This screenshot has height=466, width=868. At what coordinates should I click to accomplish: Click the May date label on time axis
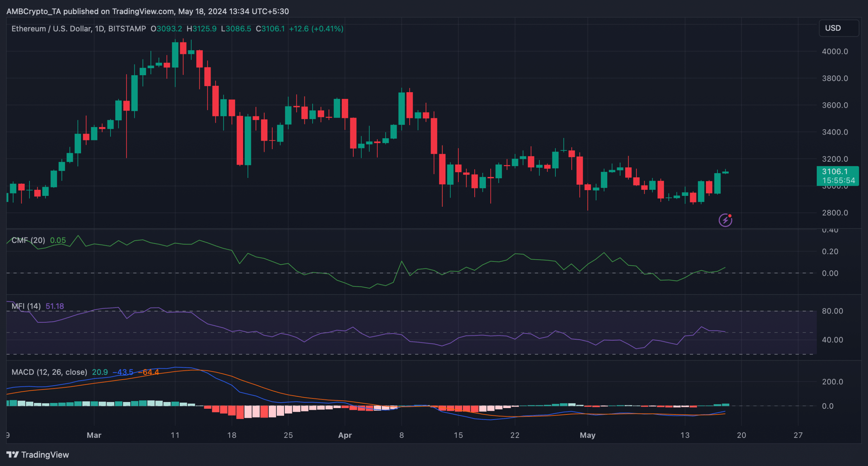[x=587, y=435]
